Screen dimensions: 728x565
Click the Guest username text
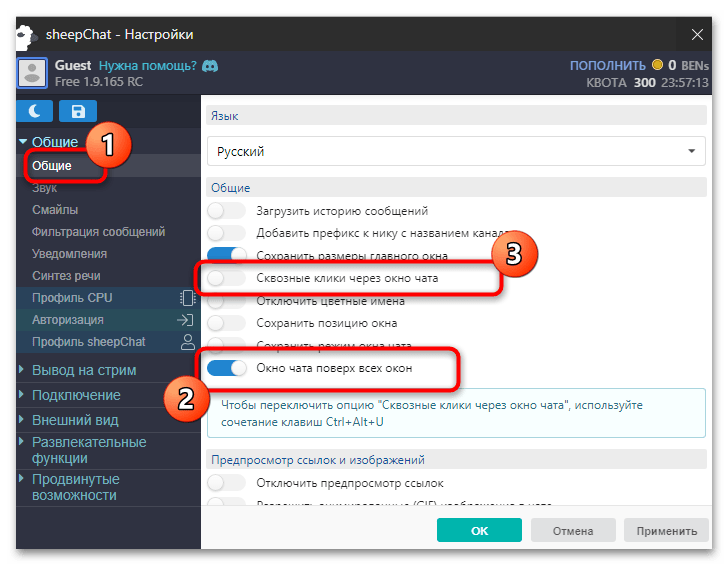73,65
